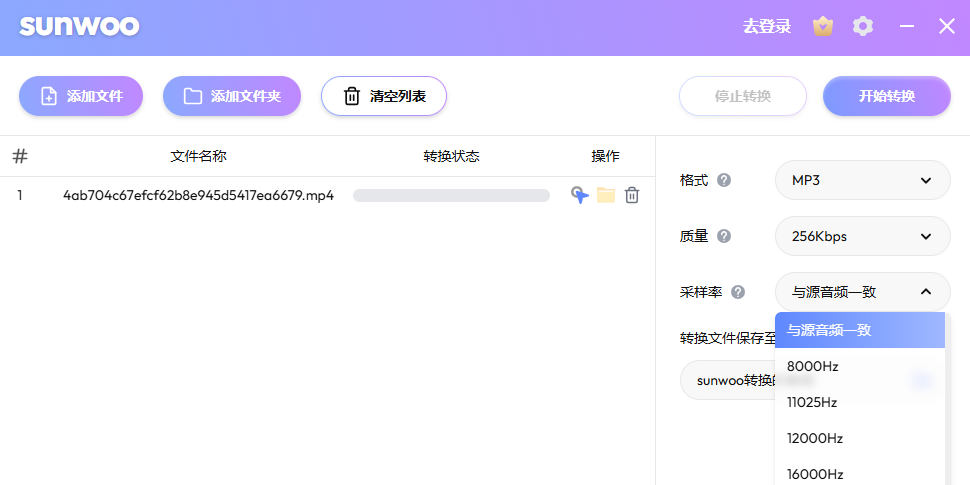This screenshot has height=485, width=970.
Task: Click the 添加文件 button
Action: pos(81,97)
